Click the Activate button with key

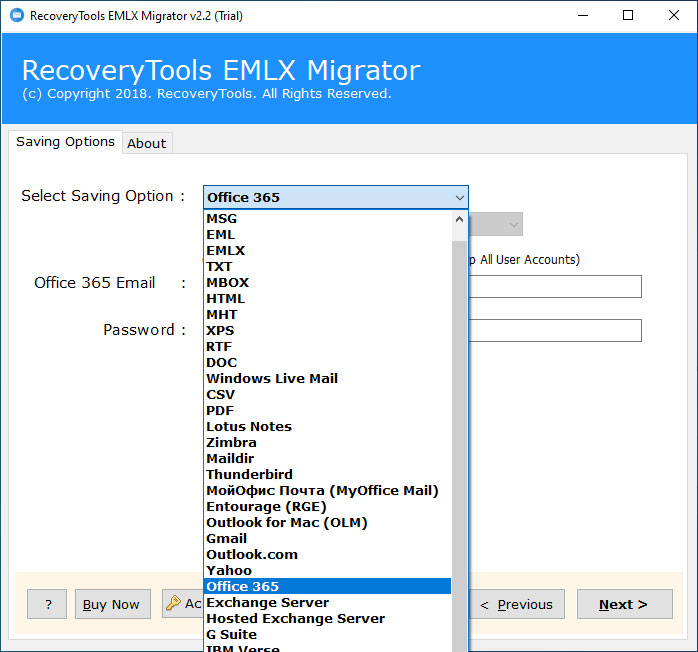tap(183, 604)
